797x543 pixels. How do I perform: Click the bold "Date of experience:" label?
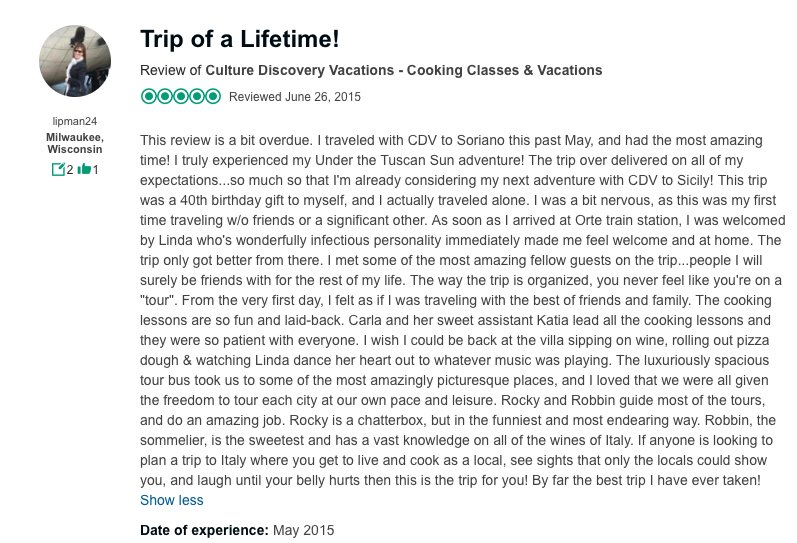pos(204,530)
